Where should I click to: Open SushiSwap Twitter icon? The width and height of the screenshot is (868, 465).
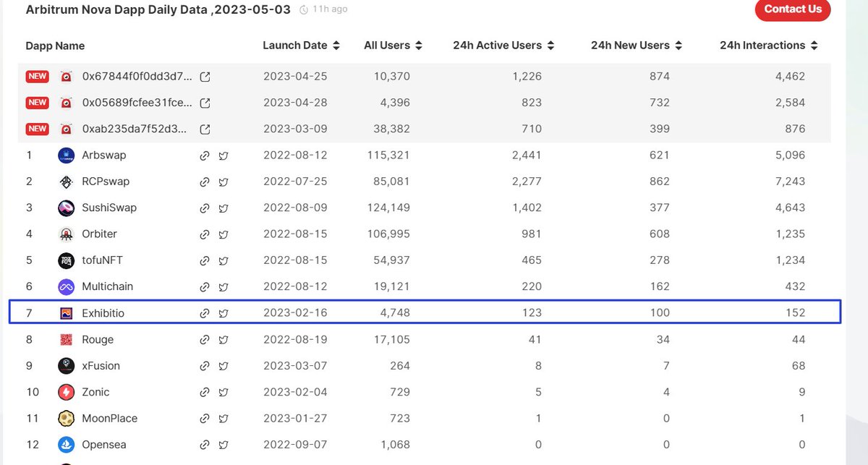click(224, 208)
